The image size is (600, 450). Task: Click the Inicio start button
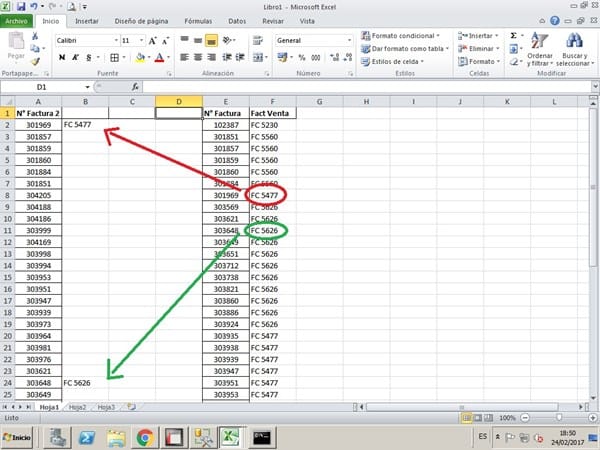point(17,437)
